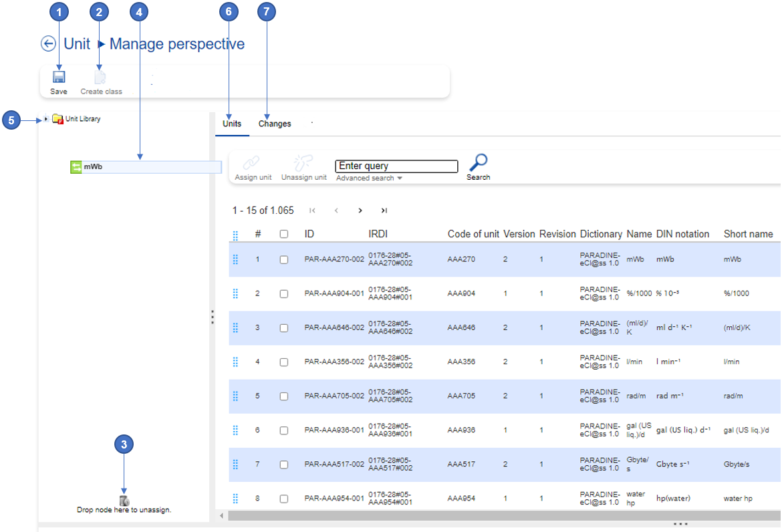784x532 pixels.
Task: Switch to the Changes tab
Action: [x=275, y=124]
